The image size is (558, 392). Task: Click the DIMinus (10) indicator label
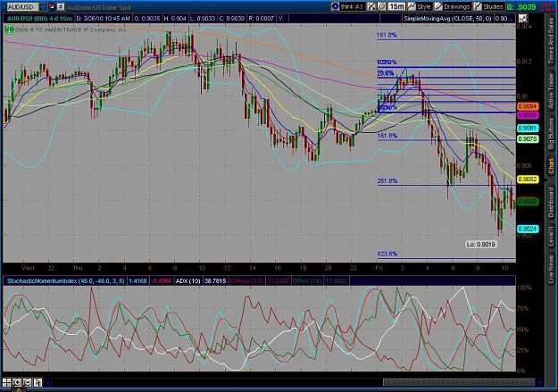click(245, 281)
